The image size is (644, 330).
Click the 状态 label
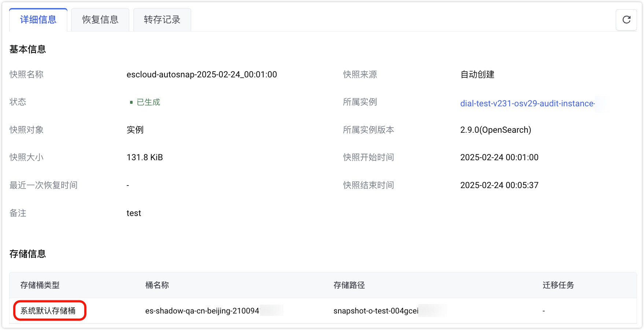coord(18,102)
